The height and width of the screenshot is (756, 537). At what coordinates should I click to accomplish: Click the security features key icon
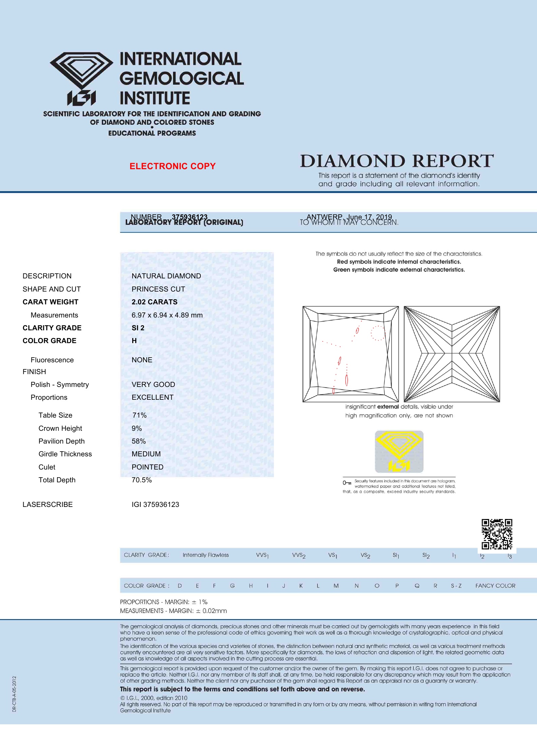pos(347,483)
